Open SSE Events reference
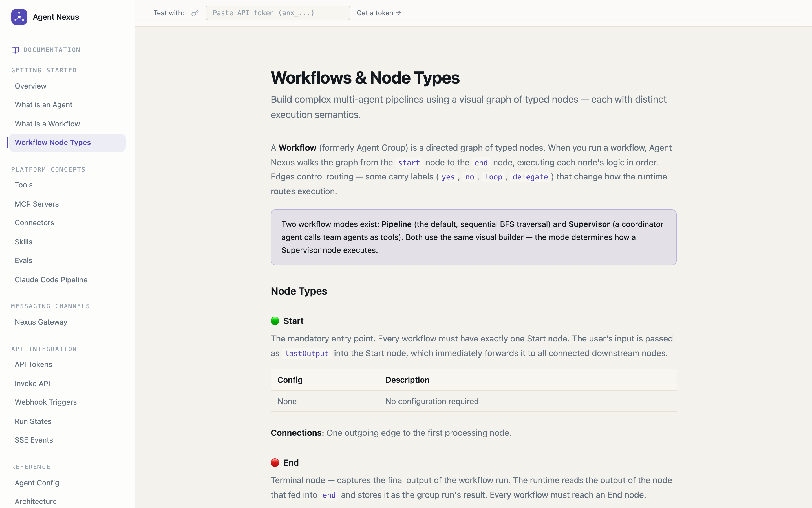 point(34,440)
